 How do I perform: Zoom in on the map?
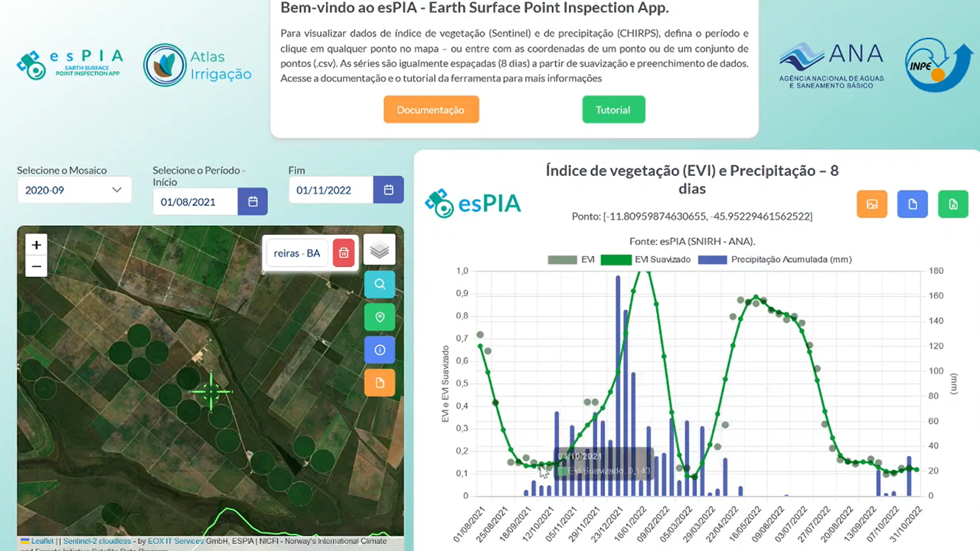pos(36,245)
